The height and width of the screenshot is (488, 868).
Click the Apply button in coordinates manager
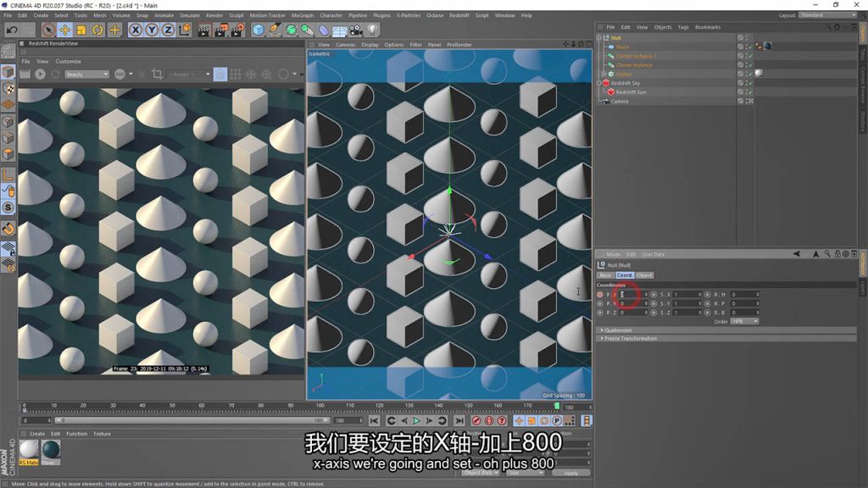pos(570,473)
